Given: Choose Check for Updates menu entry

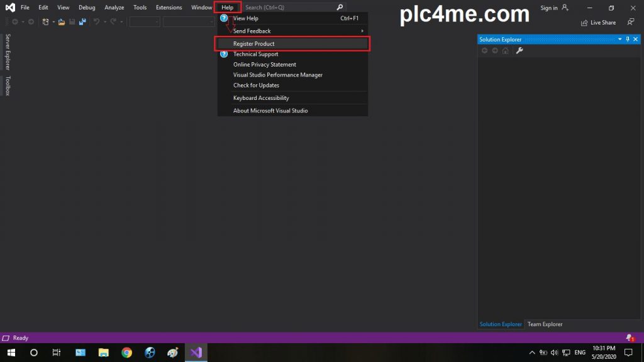Looking at the screenshot, I should pos(256,85).
